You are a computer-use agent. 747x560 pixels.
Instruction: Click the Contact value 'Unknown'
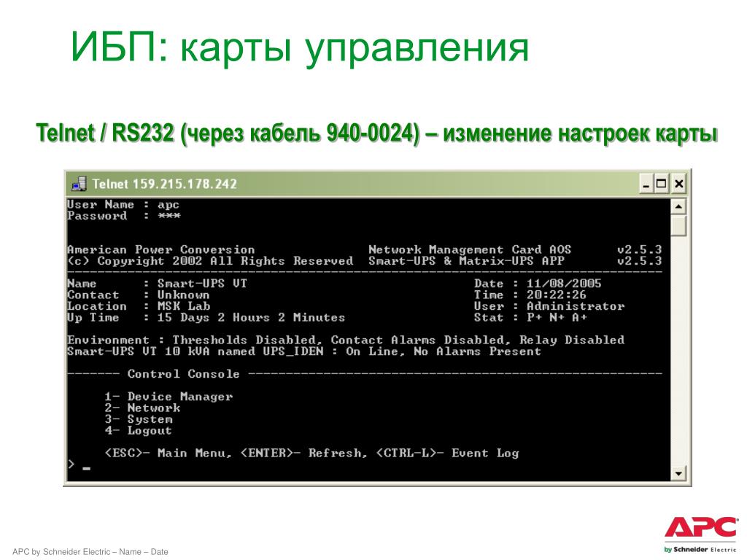[x=183, y=295]
